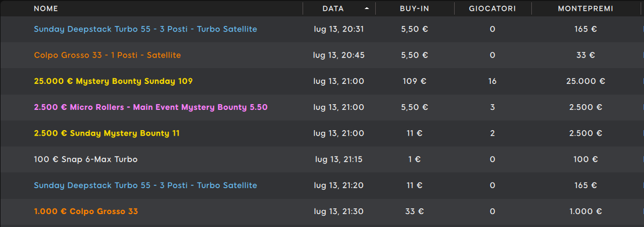Open Sunday Deepstack Turbo 55 satellite at 20:31
Screen dimensions: 644x227
(x=145, y=29)
